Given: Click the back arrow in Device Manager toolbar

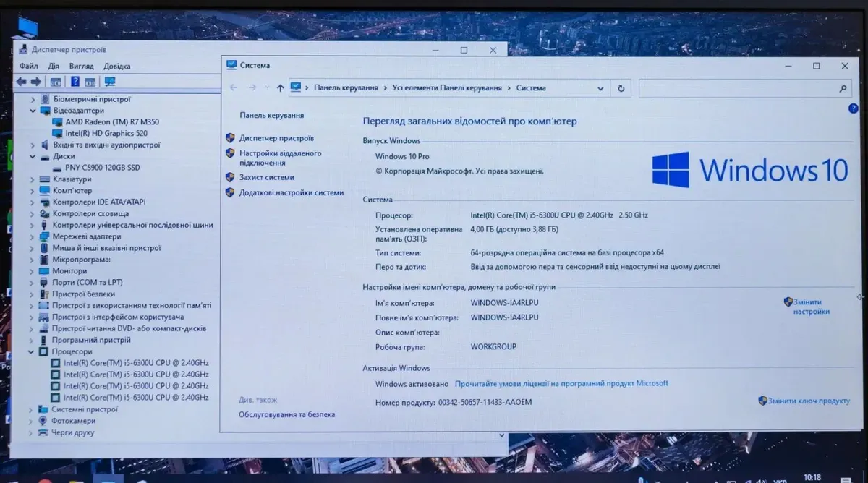Looking at the screenshot, I should pos(22,82).
